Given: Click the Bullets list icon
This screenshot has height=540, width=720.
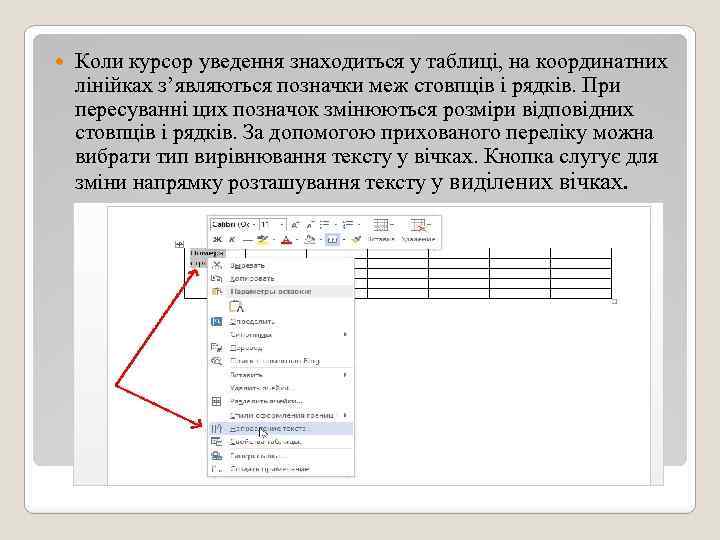Looking at the screenshot, I should pyautogui.click(x=325, y=225).
